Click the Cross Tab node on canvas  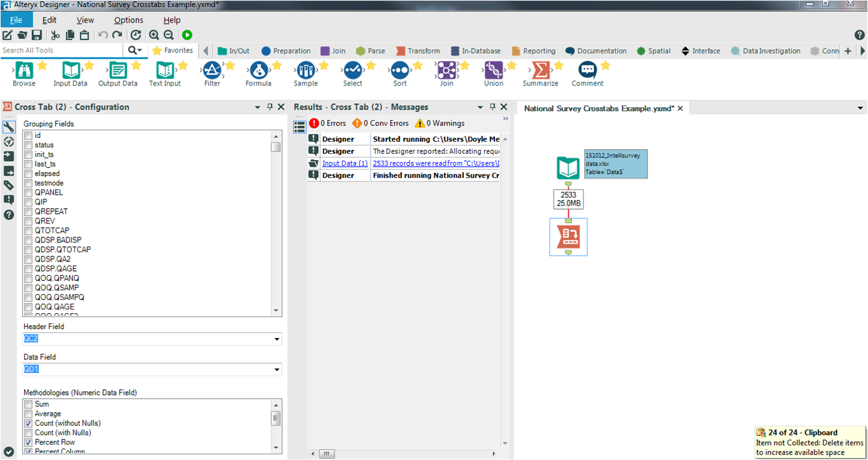click(568, 237)
